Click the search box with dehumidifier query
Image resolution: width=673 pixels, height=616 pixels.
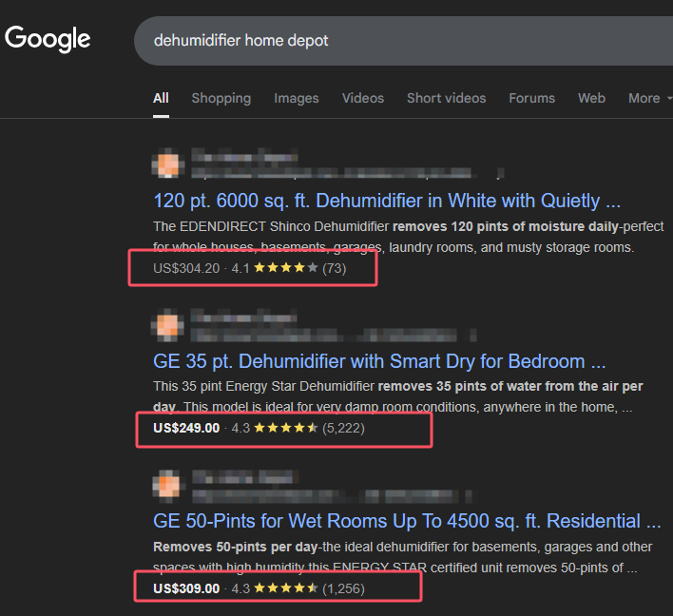click(403, 41)
